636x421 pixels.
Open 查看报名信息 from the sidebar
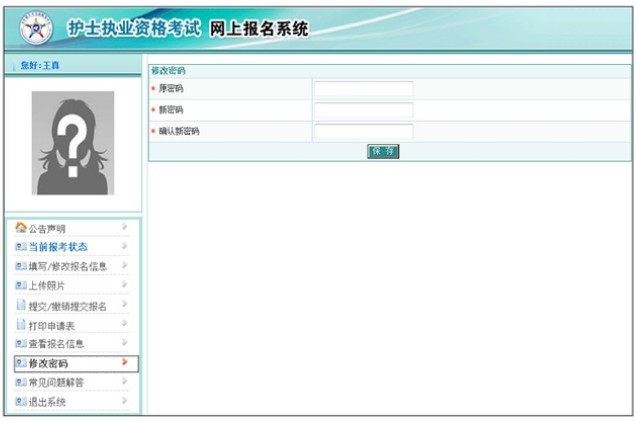pos(56,344)
